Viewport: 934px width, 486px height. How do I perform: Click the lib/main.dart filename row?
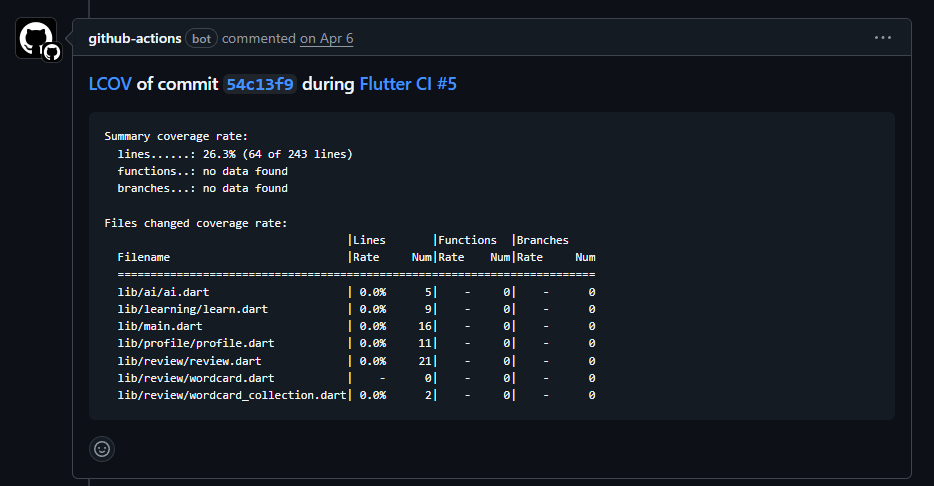pos(160,326)
